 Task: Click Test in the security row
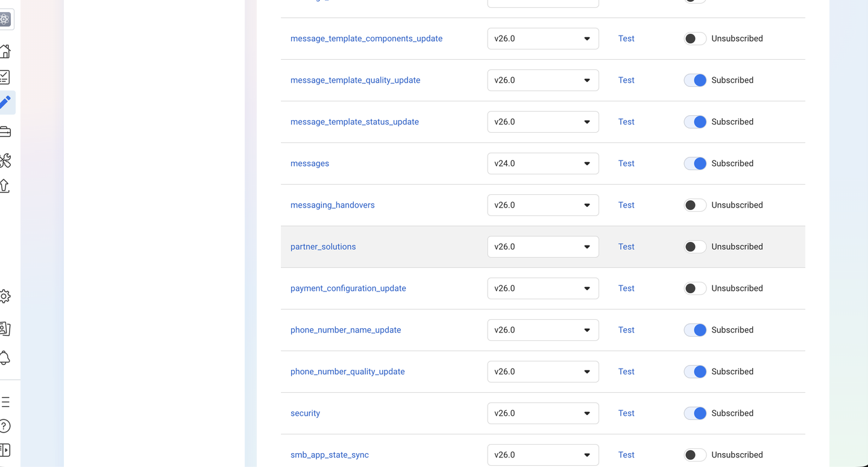[x=626, y=413]
